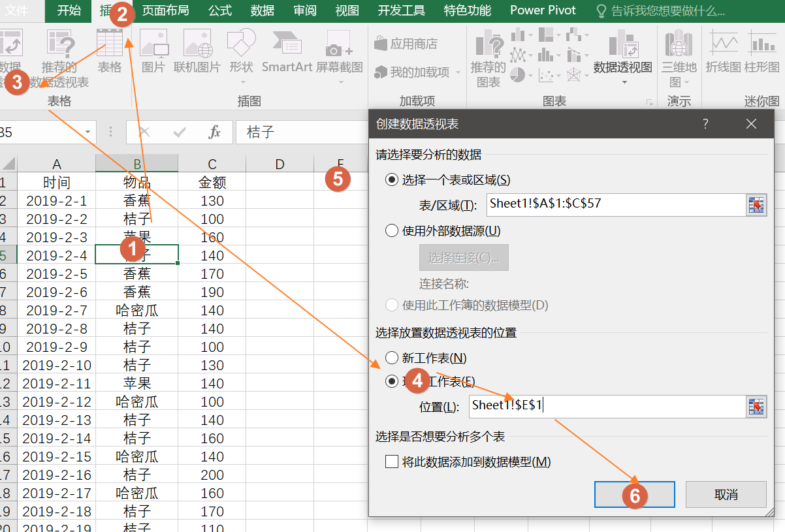
Task: Insert a radar chart
Action: (573, 75)
